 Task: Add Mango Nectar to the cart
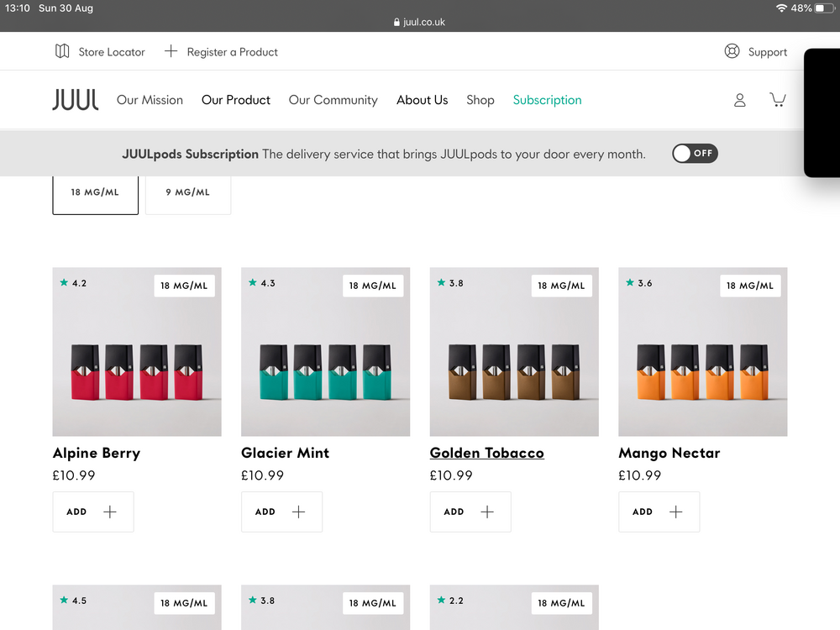tap(659, 512)
